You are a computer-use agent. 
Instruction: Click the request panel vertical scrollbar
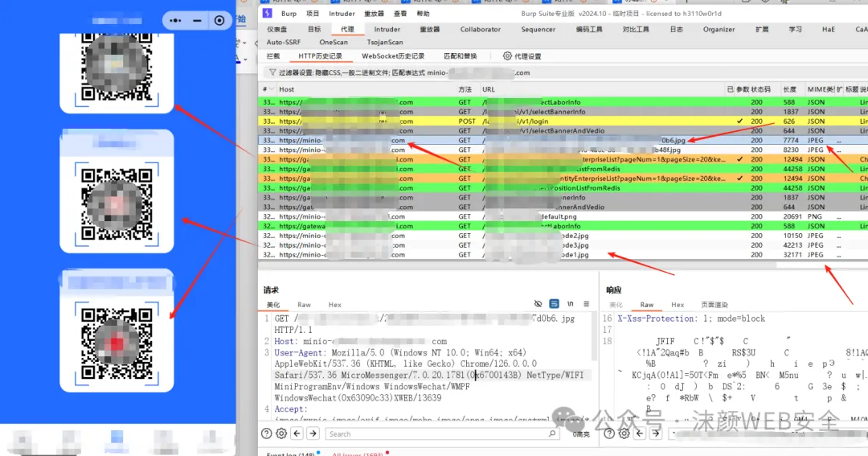(x=595, y=338)
